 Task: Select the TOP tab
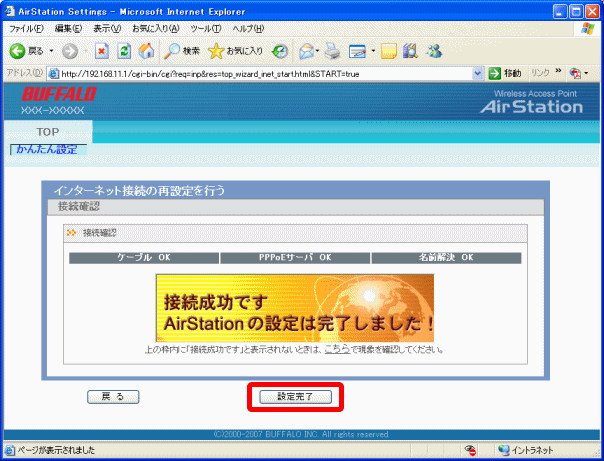click(48, 132)
